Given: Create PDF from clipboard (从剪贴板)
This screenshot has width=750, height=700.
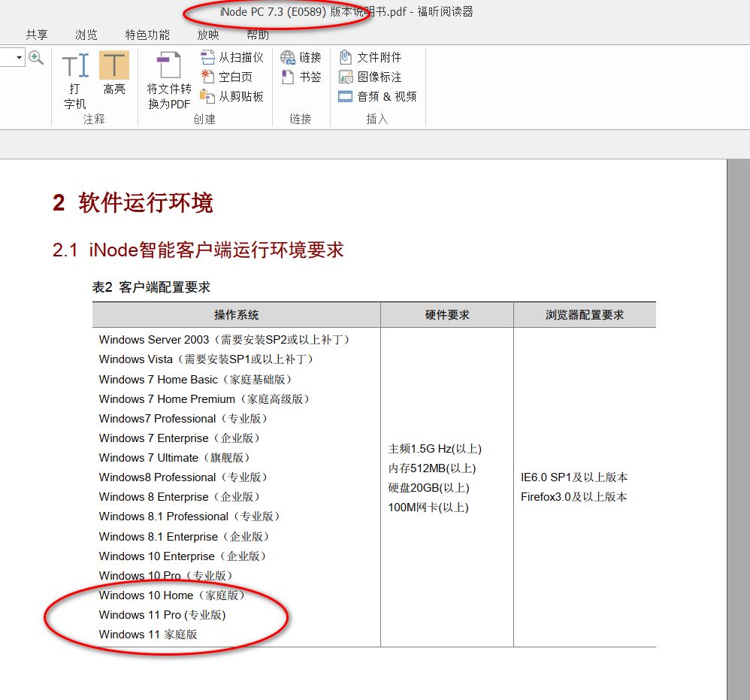Looking at the screenshot, I should [232, 97].
